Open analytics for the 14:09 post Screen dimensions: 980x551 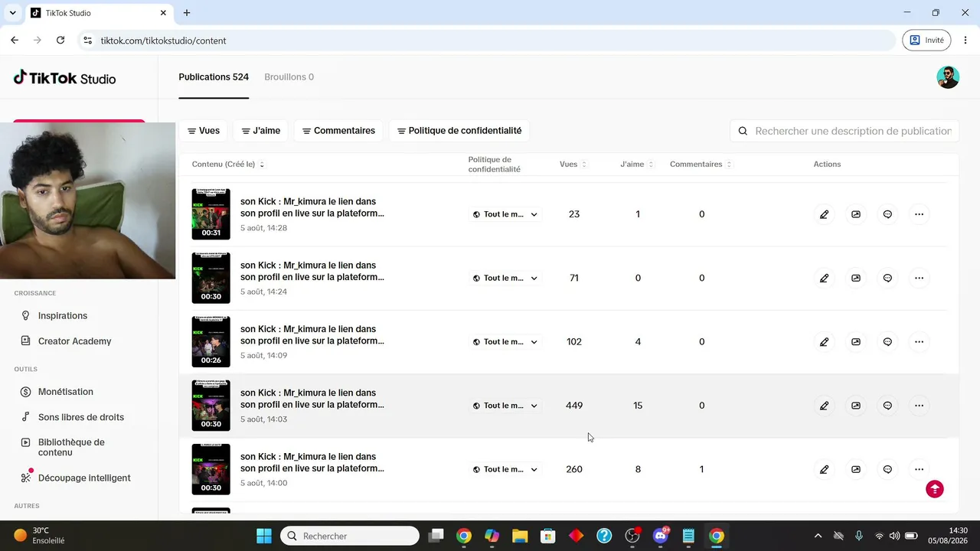pos(856,342)
